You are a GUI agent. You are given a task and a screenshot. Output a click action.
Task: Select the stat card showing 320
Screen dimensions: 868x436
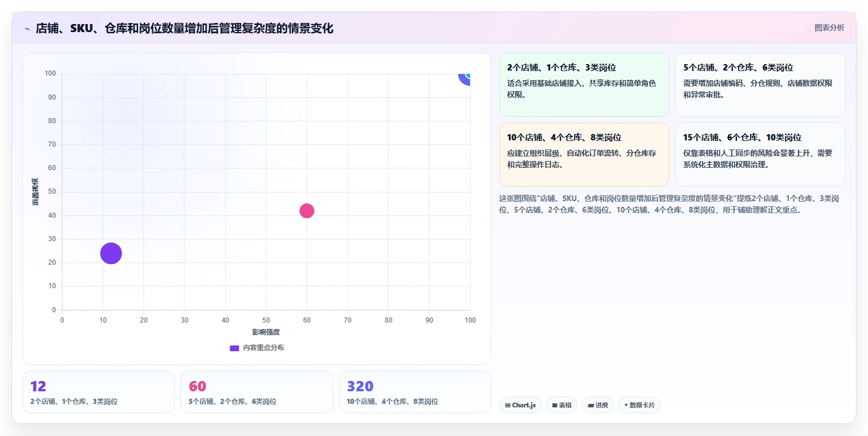point(415,392)
